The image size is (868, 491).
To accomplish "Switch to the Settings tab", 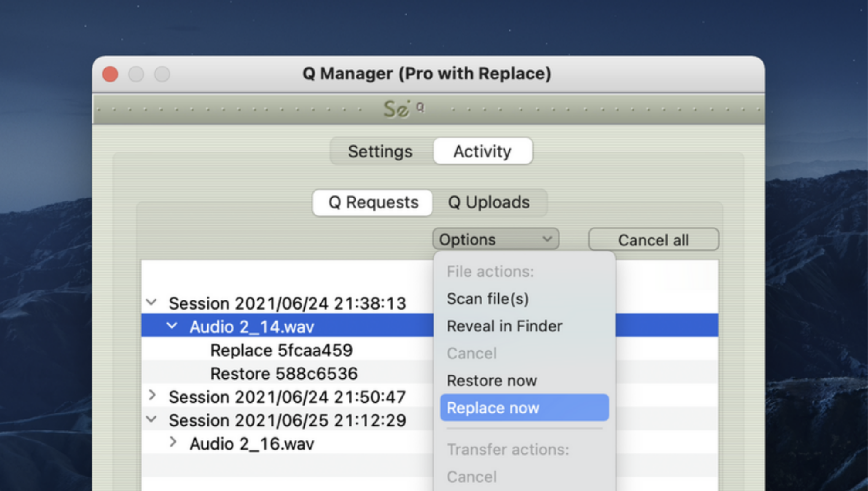I will click(380, 151).
